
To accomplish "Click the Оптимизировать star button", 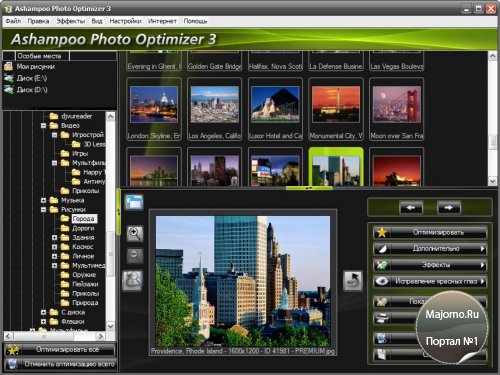I will tap(430, 232).
